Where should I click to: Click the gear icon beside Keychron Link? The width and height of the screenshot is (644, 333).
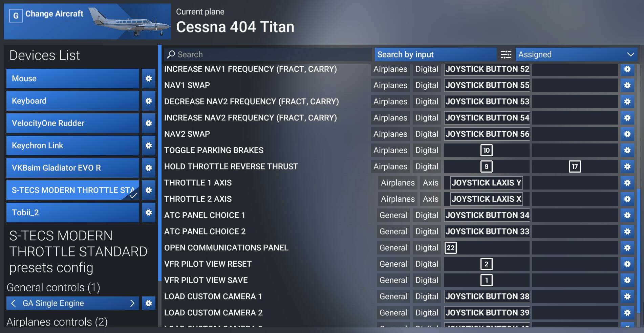148,146
